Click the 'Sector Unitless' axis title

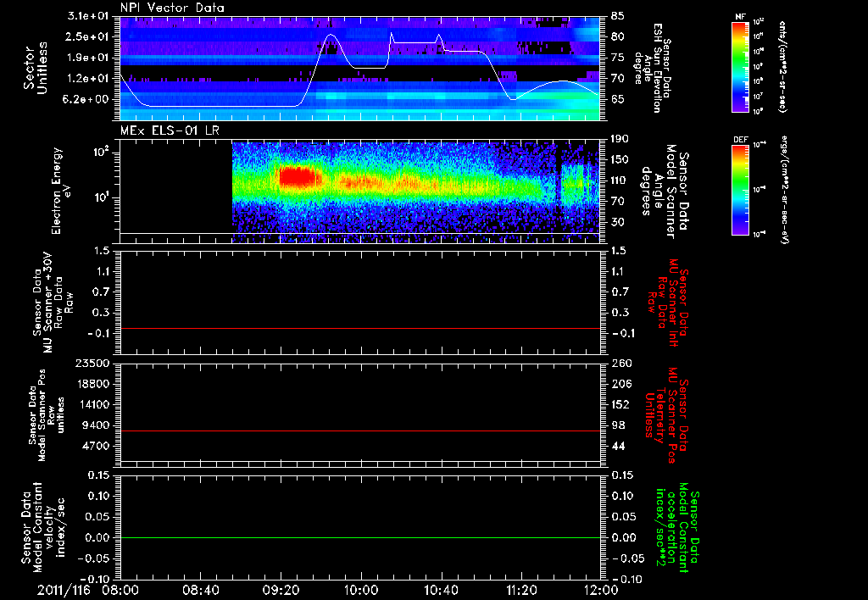[36, 68]
